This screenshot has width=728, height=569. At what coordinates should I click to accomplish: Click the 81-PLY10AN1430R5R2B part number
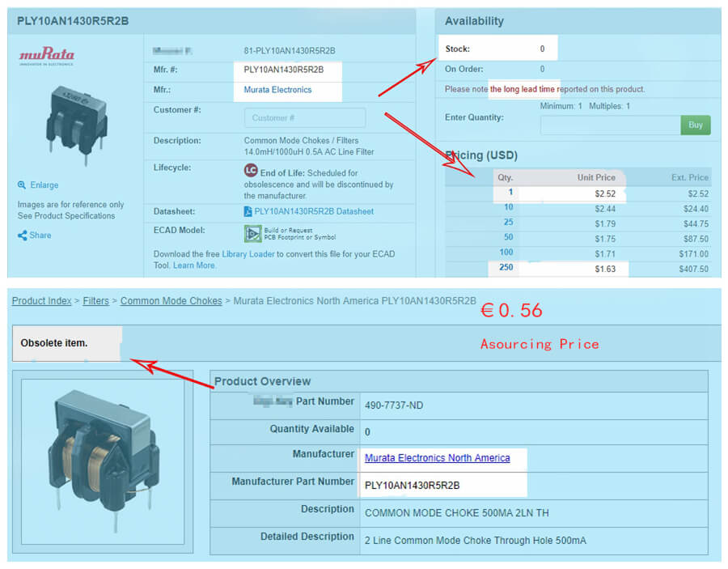coord(290,51)
